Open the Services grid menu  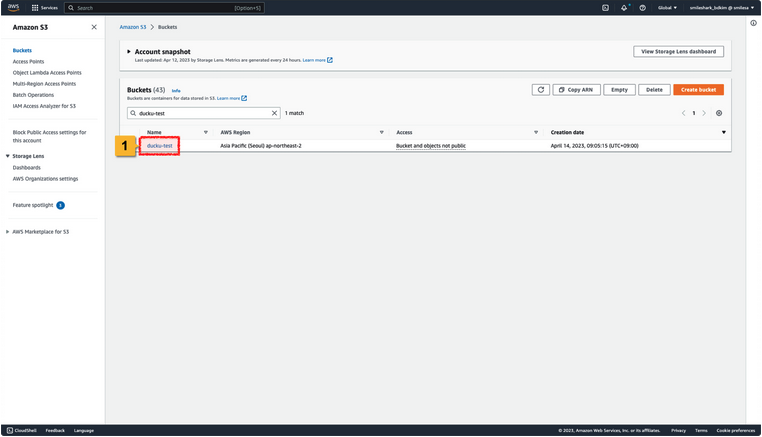click(45, 7)
